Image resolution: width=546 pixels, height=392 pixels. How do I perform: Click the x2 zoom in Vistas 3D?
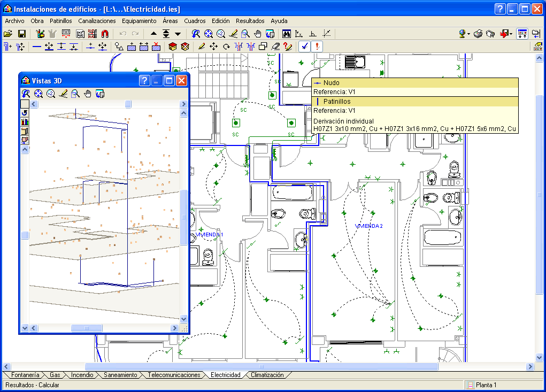click(51, 93)
